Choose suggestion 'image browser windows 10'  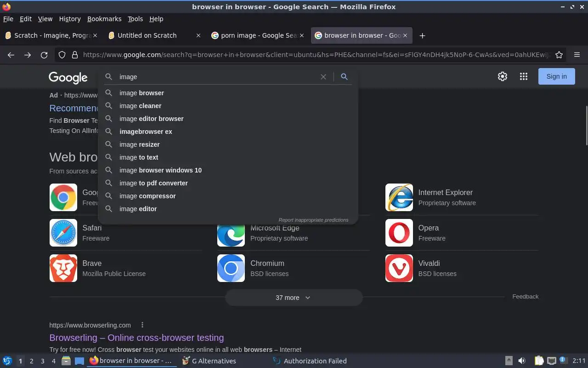point(228,170)
